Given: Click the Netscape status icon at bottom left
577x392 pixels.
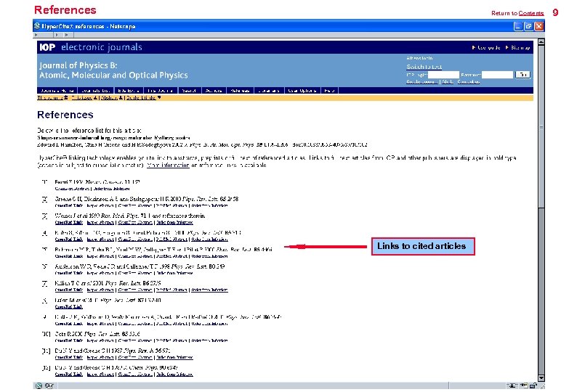Looking at the screenshot, I should tap(39, 385).
